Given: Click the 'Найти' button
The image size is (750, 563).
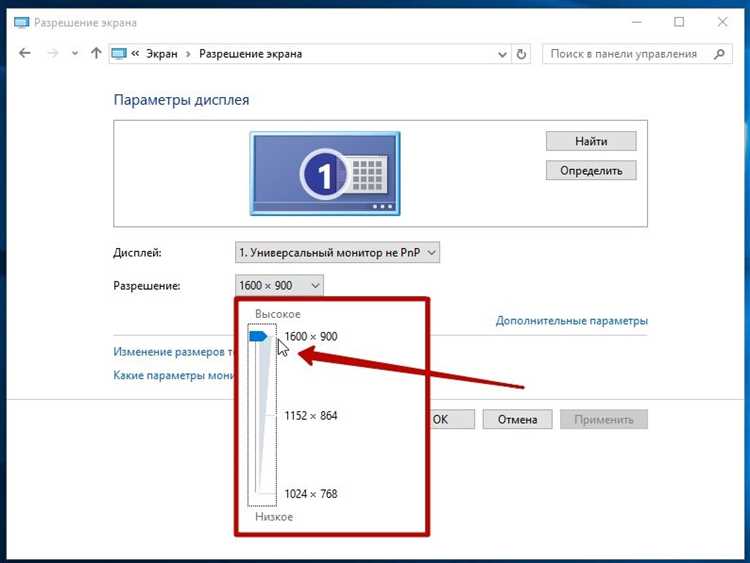Looking at the screenshot, I should pos(591,141).
